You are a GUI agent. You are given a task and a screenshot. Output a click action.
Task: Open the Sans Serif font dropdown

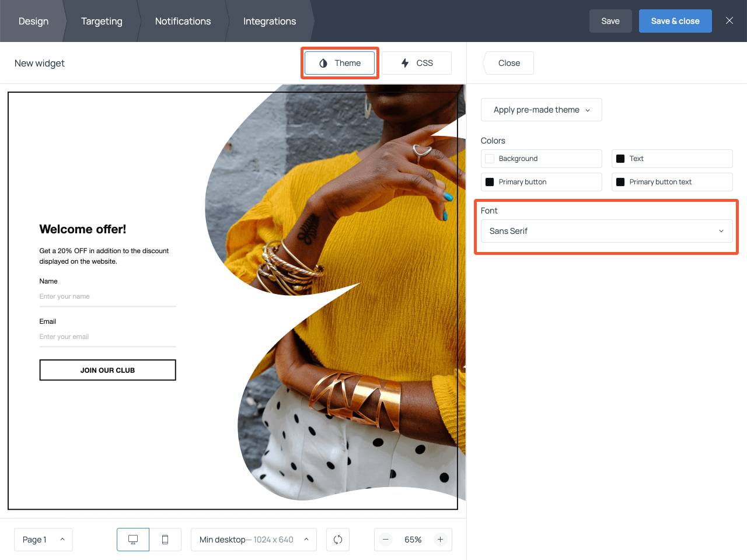point(606,231)
